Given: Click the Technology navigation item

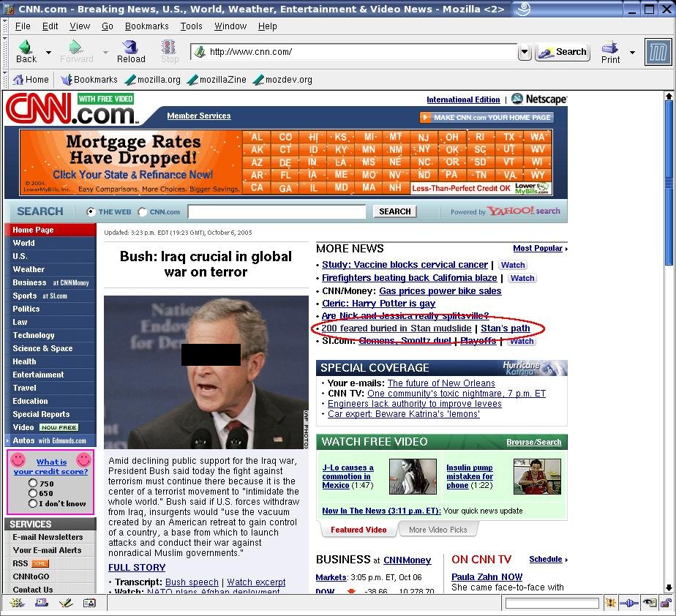Looking at the screenshot, I should click(34, 335).
